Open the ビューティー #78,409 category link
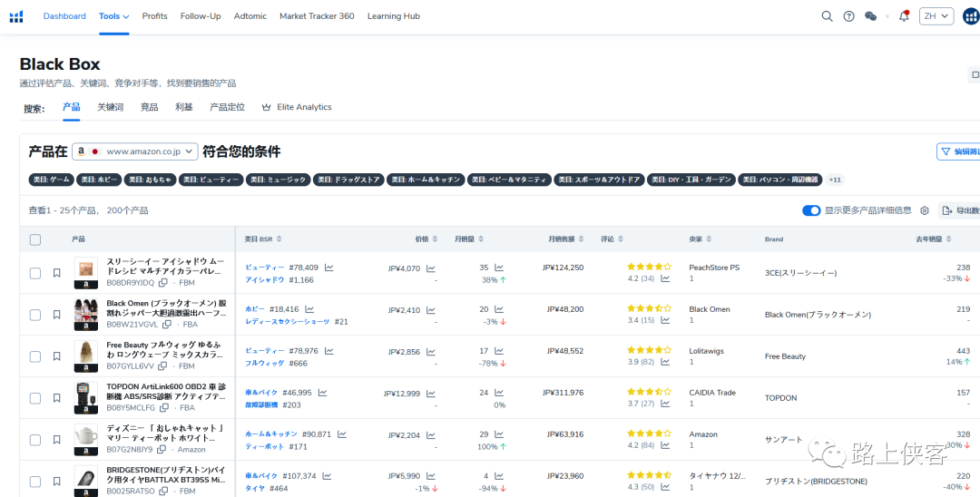Viewport: 980px width, 497px height. tap(265, 268)
